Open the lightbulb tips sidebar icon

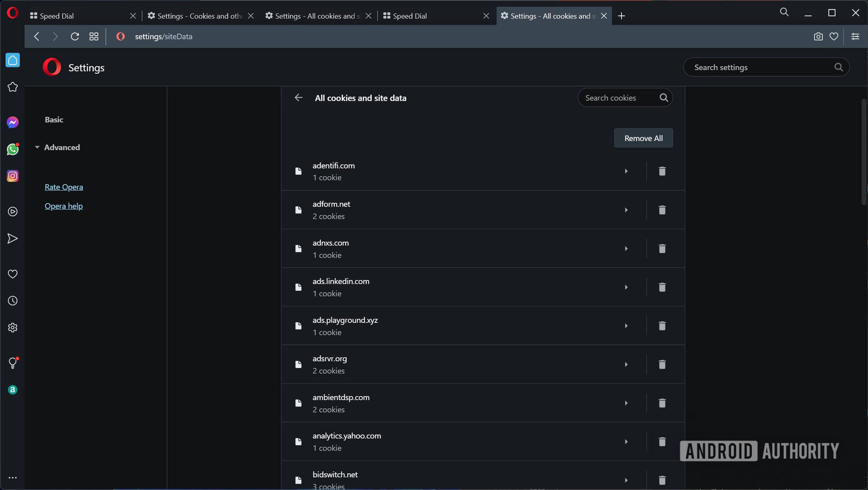click(13, 363)
